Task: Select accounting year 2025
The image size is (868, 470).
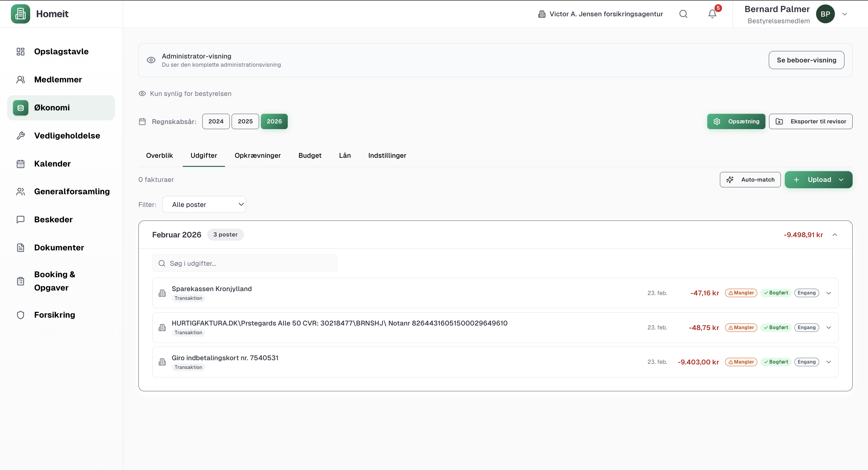Action: [245, 121]
